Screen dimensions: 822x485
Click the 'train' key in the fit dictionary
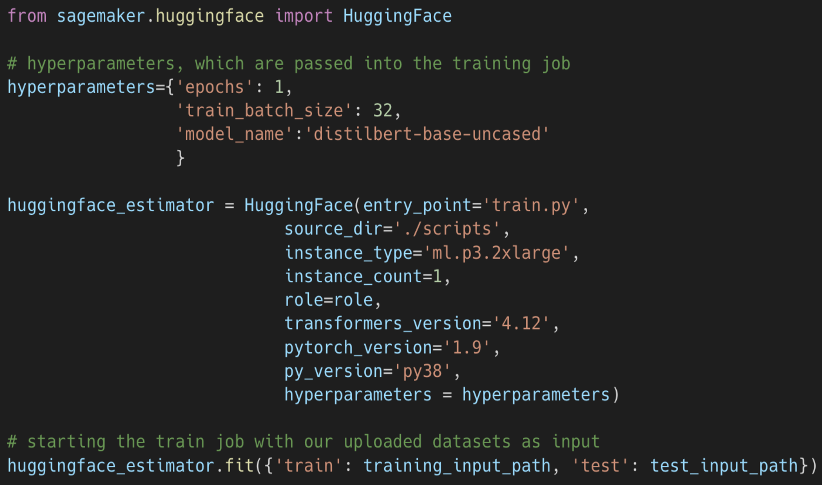click(x=308, y=466)
